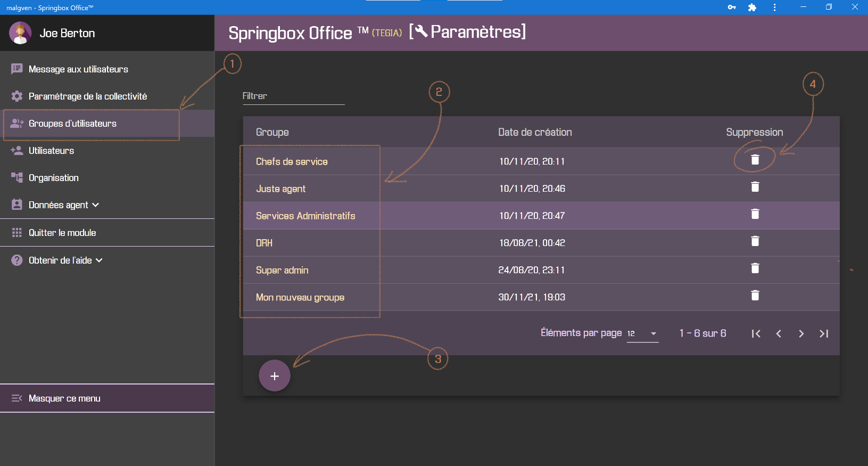Screen dimensions: 868x466
Task: Click the gear icon for Paramétrage
Action: click(17, 96)
